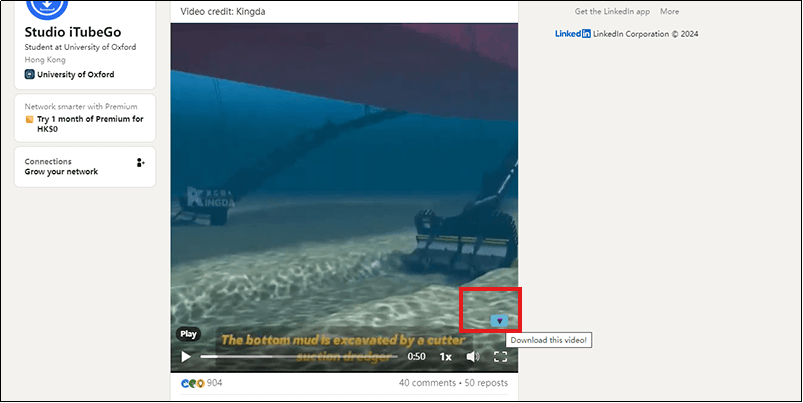Click the University of Oxford logo icon

tap(30, 74)
